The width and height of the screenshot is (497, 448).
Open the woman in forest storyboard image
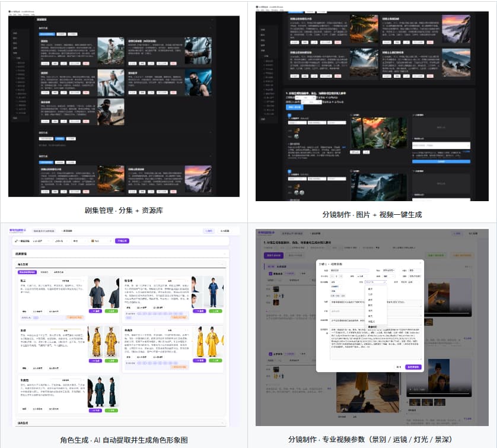[379, 132]
